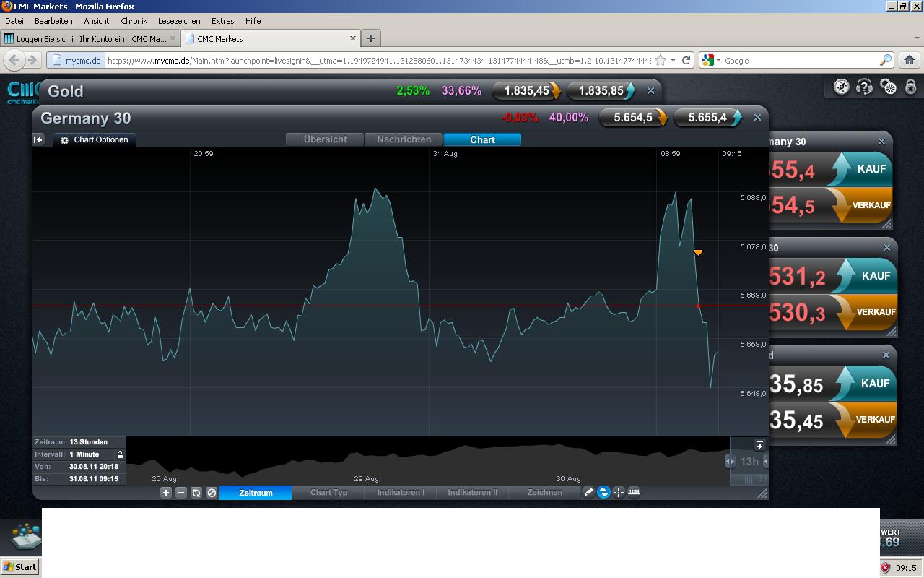The image size is (924, 578).
Task: Open the Indikatoren II tab
Action: click(x=473, y=493)
